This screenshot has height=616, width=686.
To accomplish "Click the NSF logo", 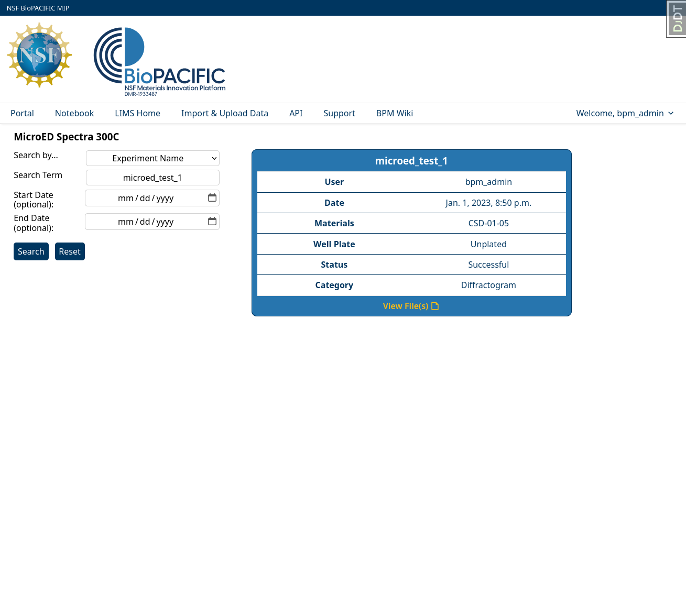I will pyautogui.click(x=39, y=55).
